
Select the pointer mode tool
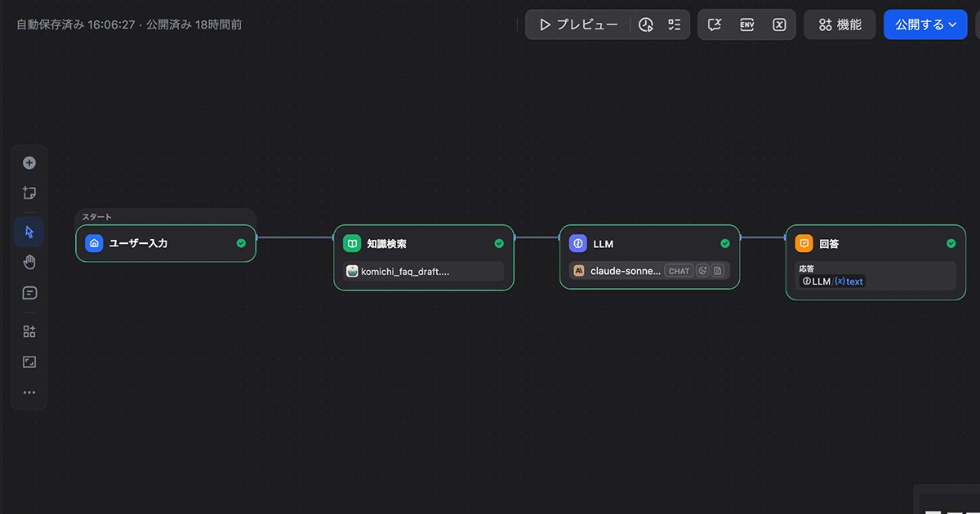coord(29,232)
